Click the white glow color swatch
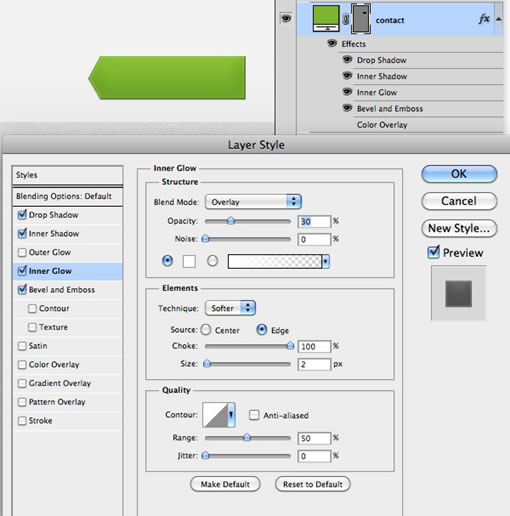Screen dimensions: 510x516 [x=189, y=261]
